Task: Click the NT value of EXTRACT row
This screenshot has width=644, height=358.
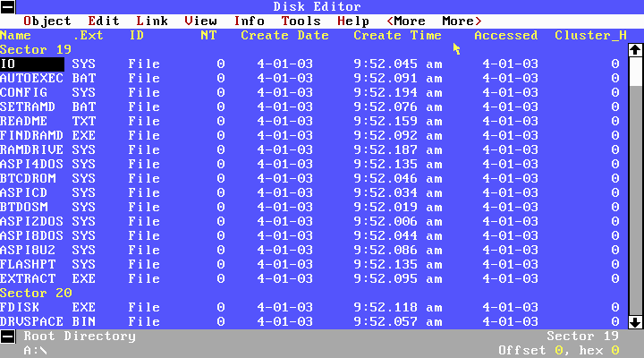Action: (221, 278)
